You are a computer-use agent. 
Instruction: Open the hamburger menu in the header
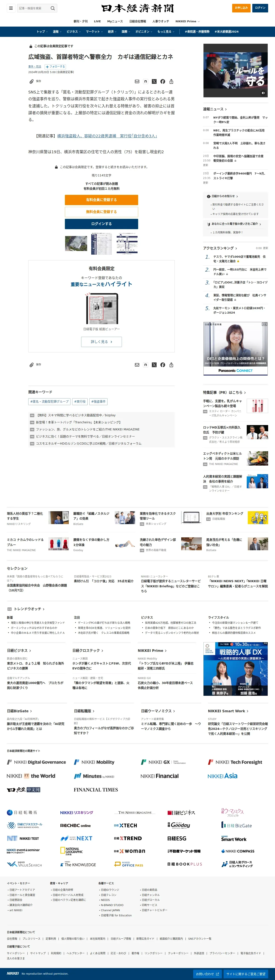click(11, 8)
